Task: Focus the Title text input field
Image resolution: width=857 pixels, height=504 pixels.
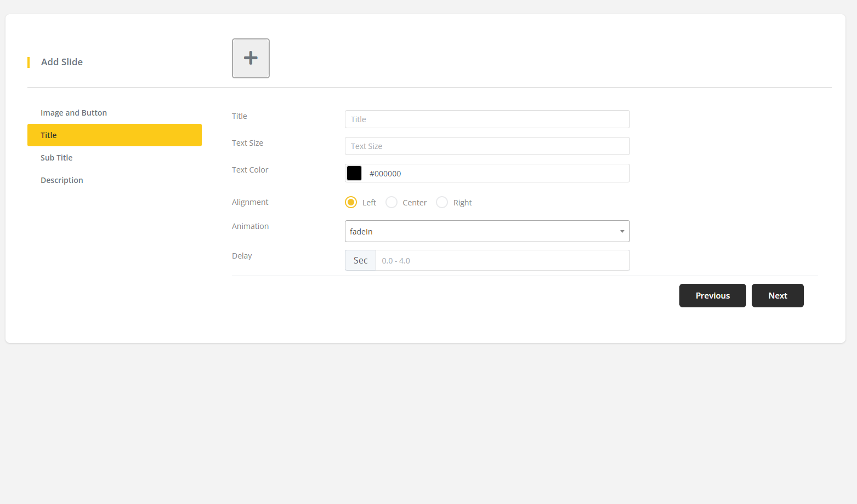Action: tap(487, 119)
